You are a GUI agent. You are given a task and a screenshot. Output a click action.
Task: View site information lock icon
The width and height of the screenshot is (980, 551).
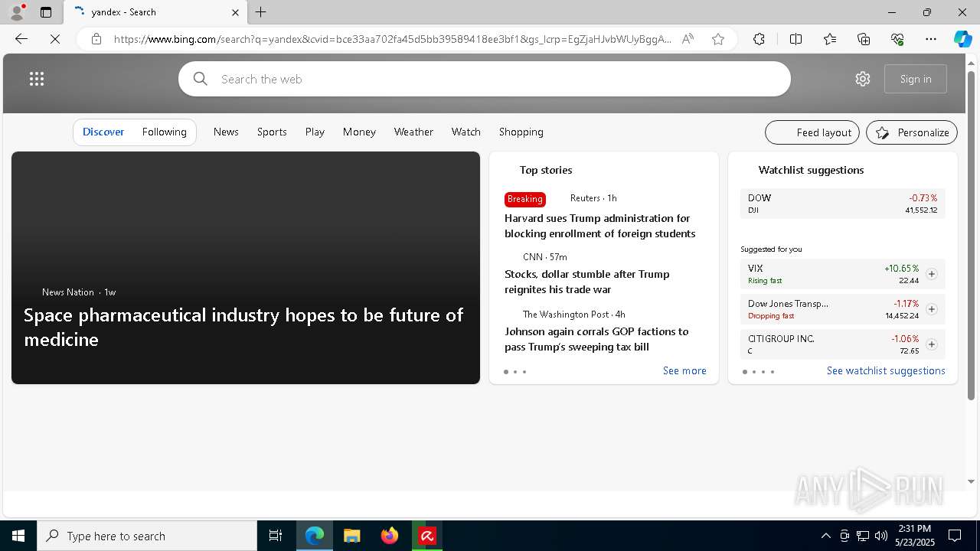click(96, 39)
